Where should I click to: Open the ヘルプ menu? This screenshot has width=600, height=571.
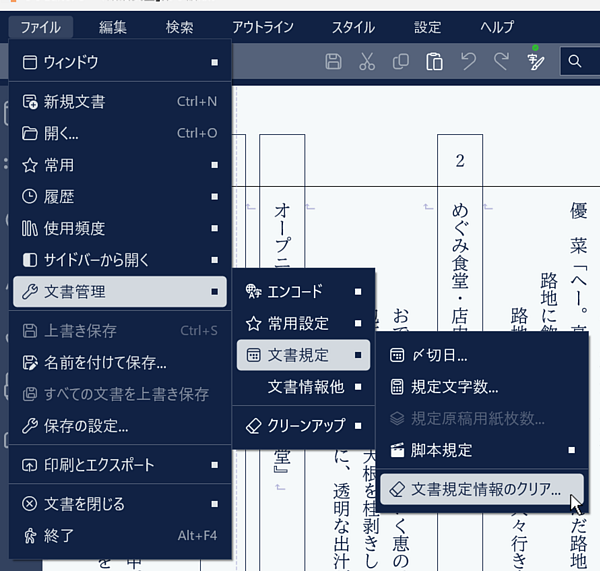(x=497, y=27)
